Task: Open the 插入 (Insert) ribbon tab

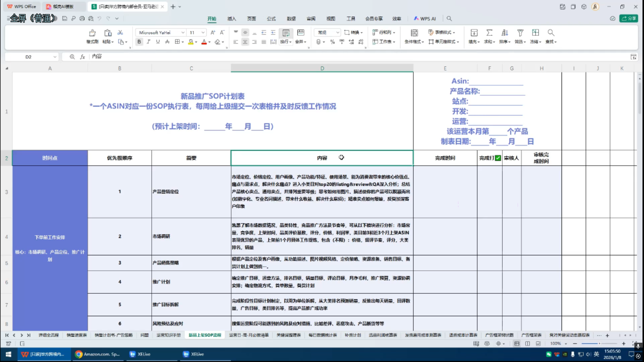Action: (x=231, y=19)
